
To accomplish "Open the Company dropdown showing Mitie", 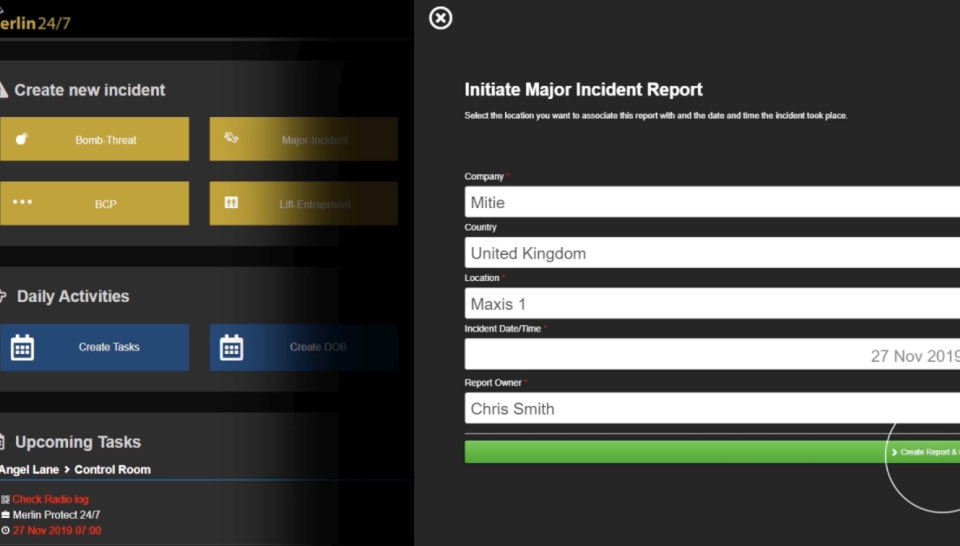I will (712, 202).
